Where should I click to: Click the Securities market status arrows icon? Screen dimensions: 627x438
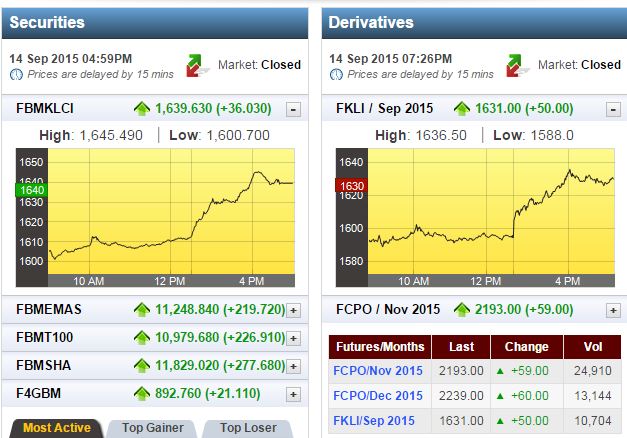click(195, 65)
